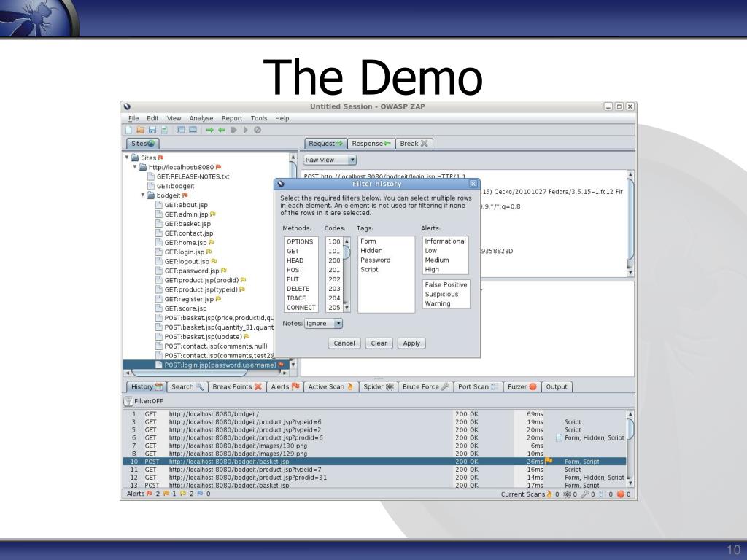The height and width of the screenshot is (560, 747).
Task: Click the spider icon in status bar
Action: pos(567,494)
